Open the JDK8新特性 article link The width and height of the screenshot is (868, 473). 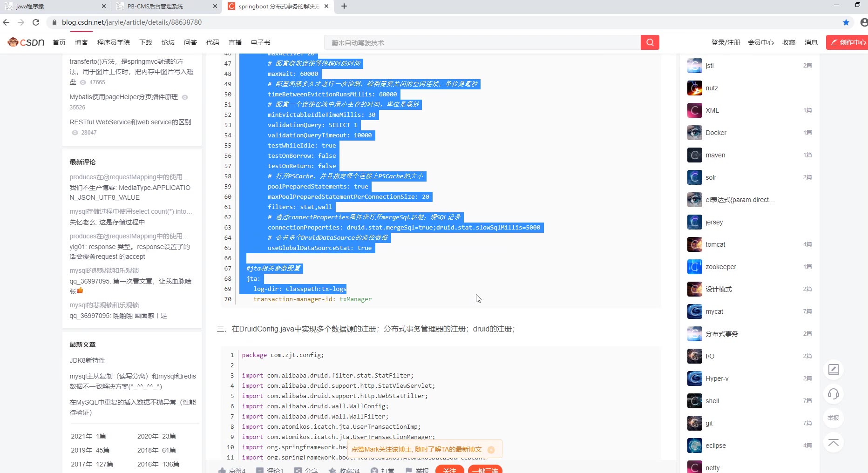tap(88, 360)
